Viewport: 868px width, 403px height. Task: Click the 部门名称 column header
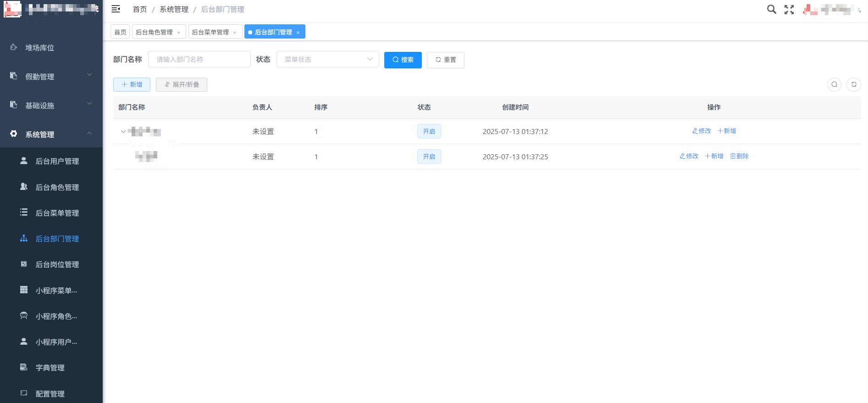(132, 107)
